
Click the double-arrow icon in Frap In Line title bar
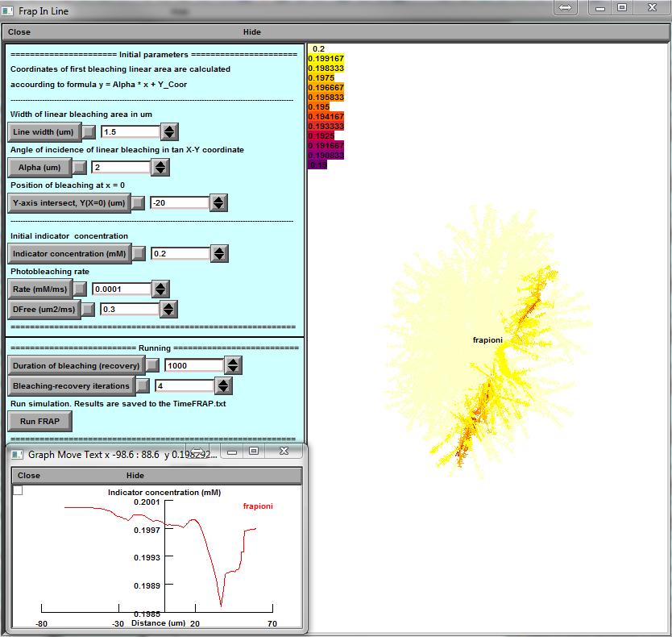pos(565,7)
